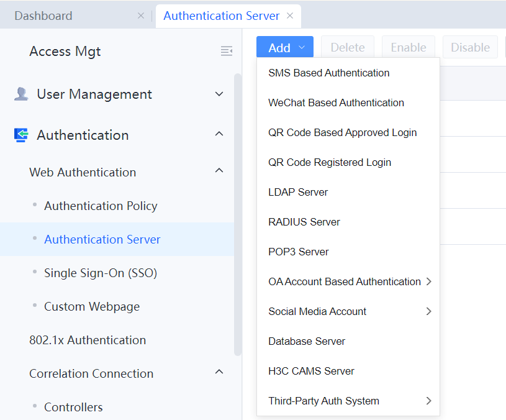Viewport: 506px width, 420px height.
Task: Click the Delete button
Action: click(348, 48)
